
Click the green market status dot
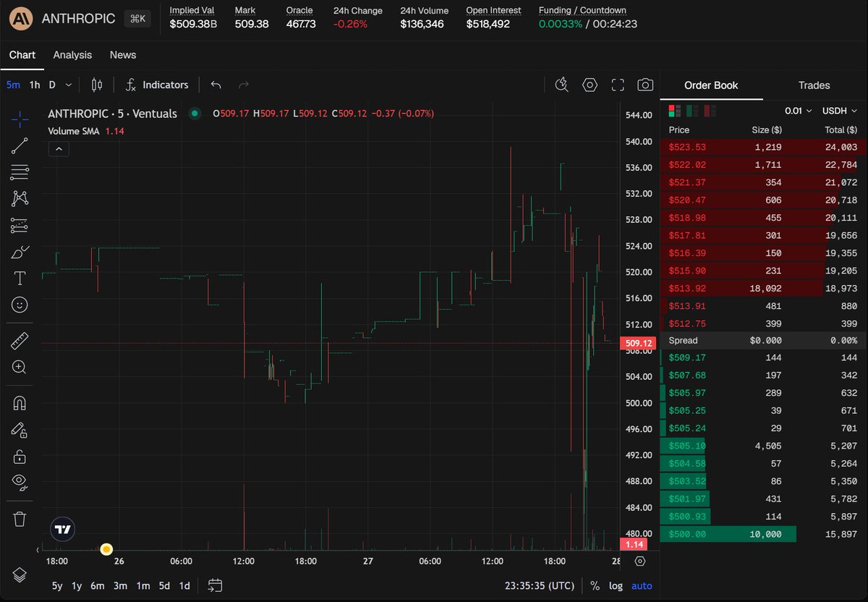[194, 114]
